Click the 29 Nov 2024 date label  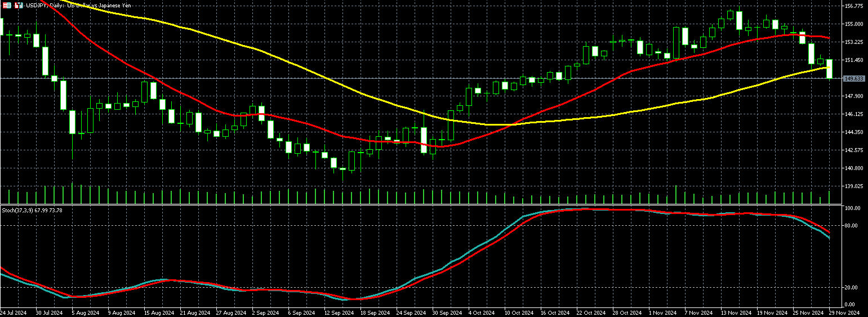point(844,312)
